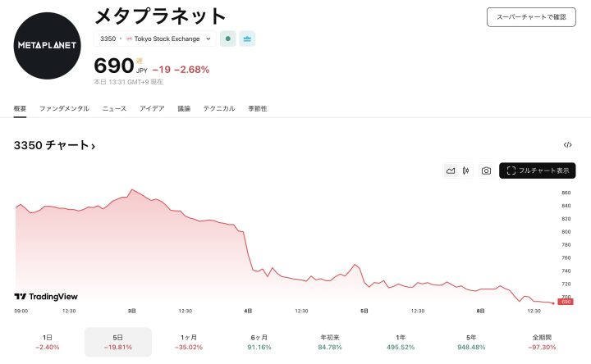The width and height of the screenshot is (591, 364).
Task: Switch chart to area style
Action: (x=451, y=171)
